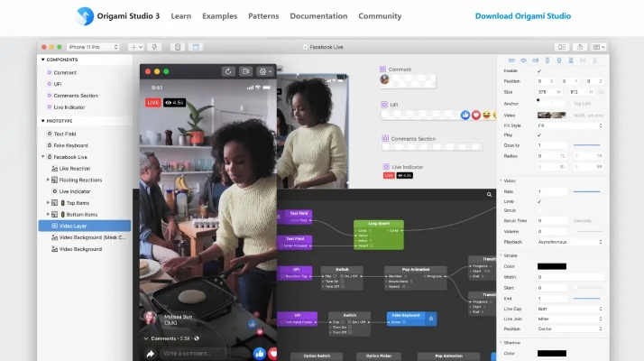The height and width of the screenshot is (361, 644).
Task: Open the Examples page in navigation
Action: pyautogui.click(x=220, y=16)
